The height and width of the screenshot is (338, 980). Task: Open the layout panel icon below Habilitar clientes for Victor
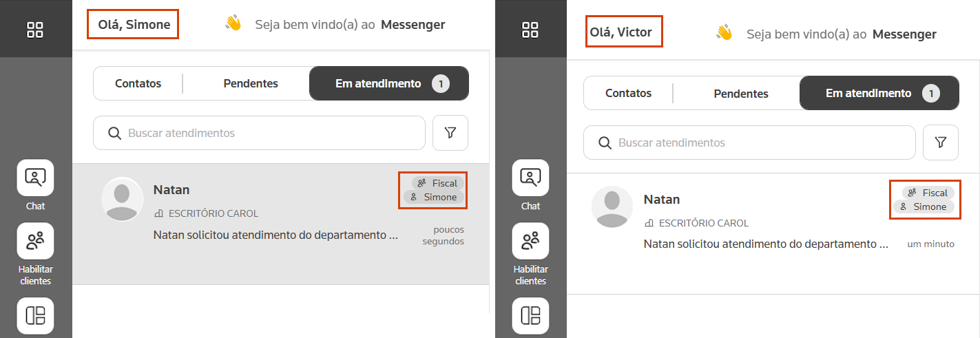tap(530, 315)
